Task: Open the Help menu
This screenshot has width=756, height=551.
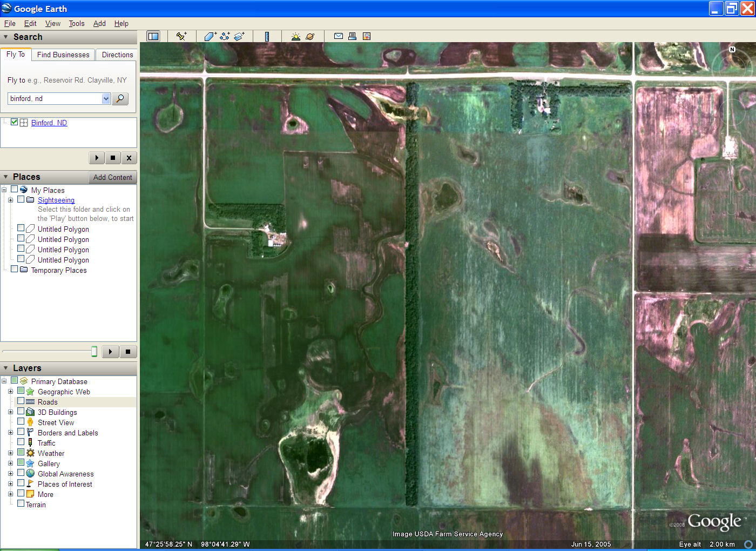Action: click(122, 23)
